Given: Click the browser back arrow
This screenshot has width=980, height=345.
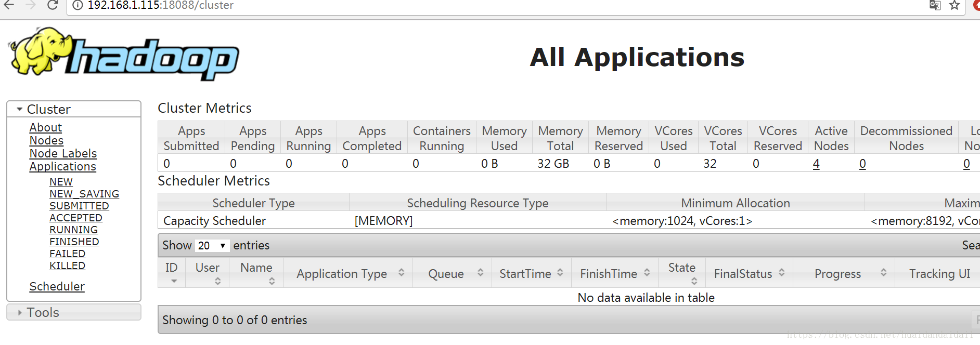Looking at the screenshot, I should 9,5.
